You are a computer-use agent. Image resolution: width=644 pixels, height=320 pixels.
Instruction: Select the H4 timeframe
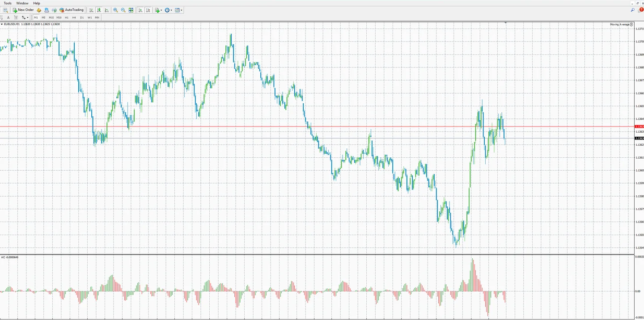(x=74, y=17)
